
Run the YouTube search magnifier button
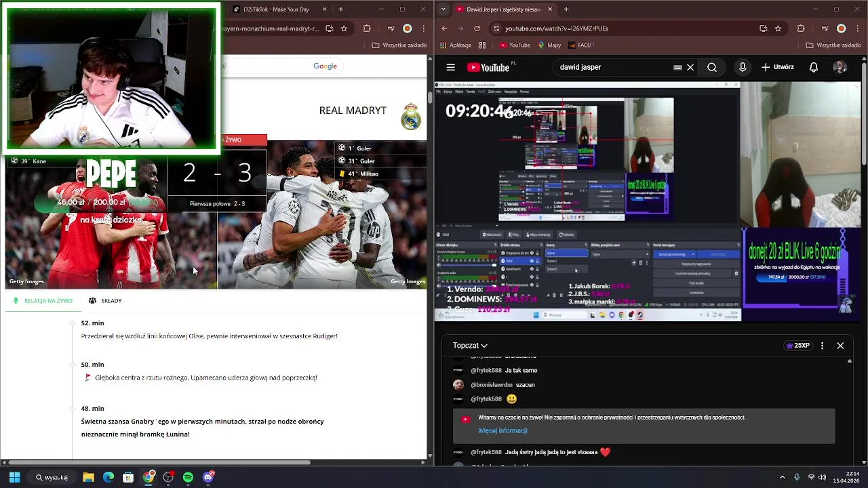[711, 67]
